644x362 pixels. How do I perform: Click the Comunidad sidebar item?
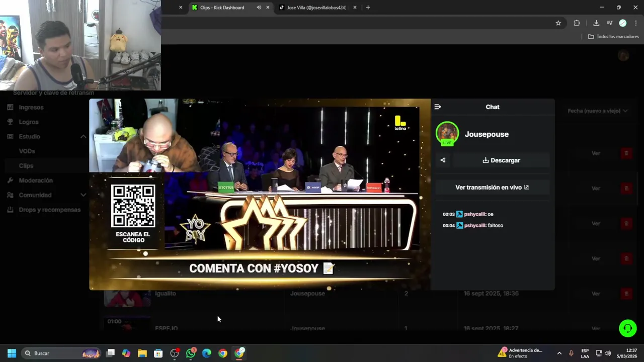tap(35, 195)
